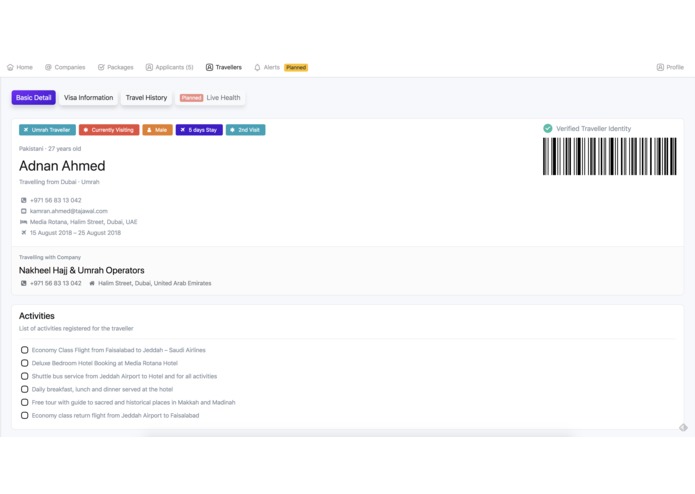The height and width of the screenshot is (494, 695).
Task: Click the Companies icon in navbar
Action: (x=48, y=67)
